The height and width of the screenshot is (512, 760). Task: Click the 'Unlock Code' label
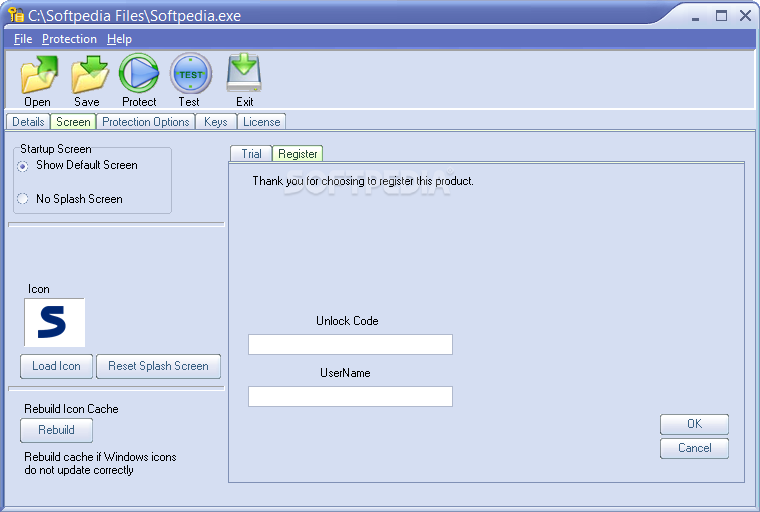[x=347, y=320]
